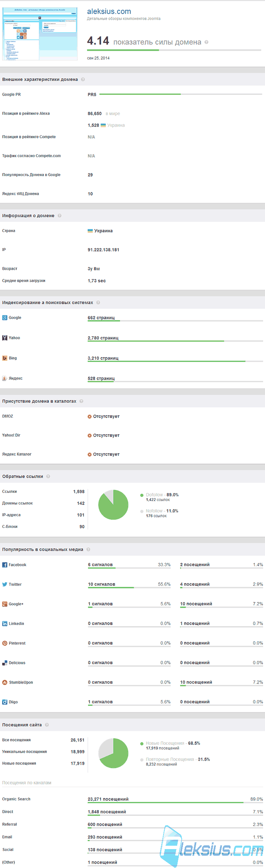Screen dimensions: 265x868
Task: Click the StumbleUpon icon
Action: pyautogui.click(x=5, y=682)
